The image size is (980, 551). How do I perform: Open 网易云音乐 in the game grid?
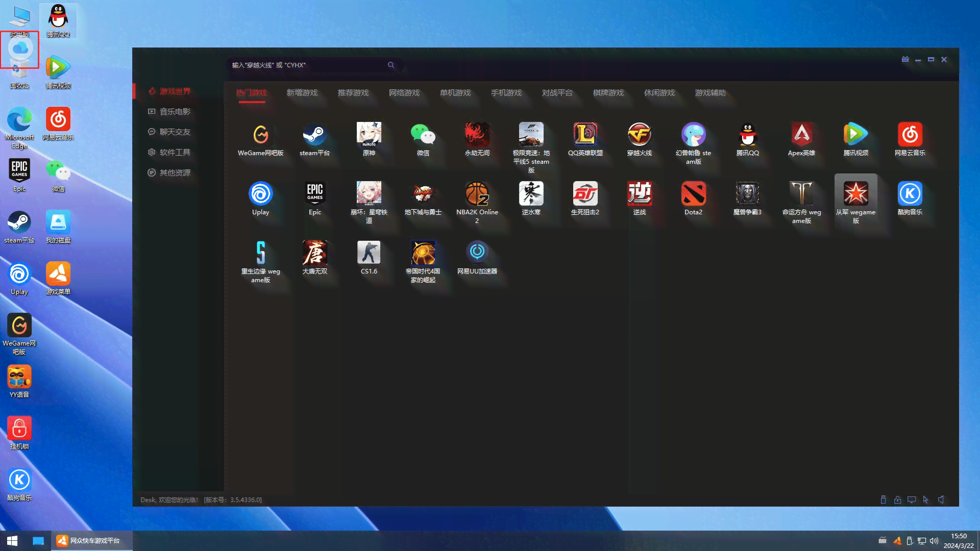tap(910, 139)
